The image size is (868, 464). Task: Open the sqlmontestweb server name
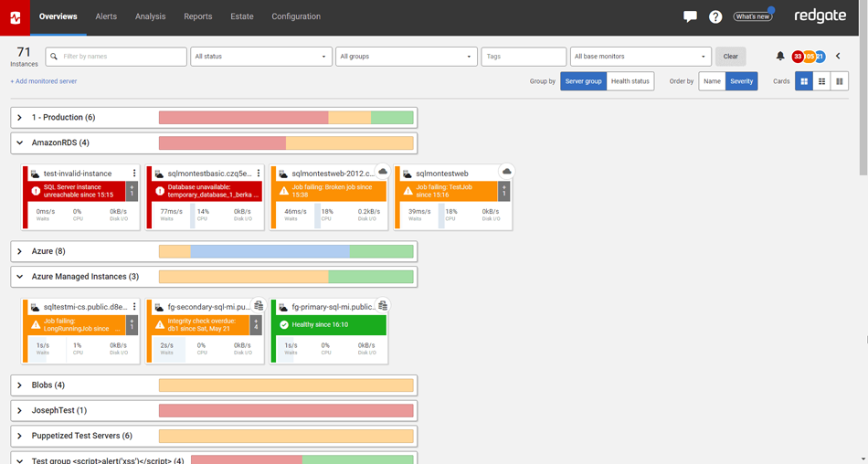coord(442,174)
